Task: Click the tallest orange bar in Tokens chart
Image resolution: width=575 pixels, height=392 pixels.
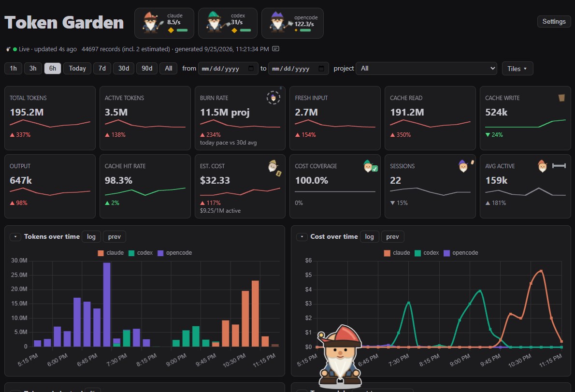Action: (x=255, y=314)
